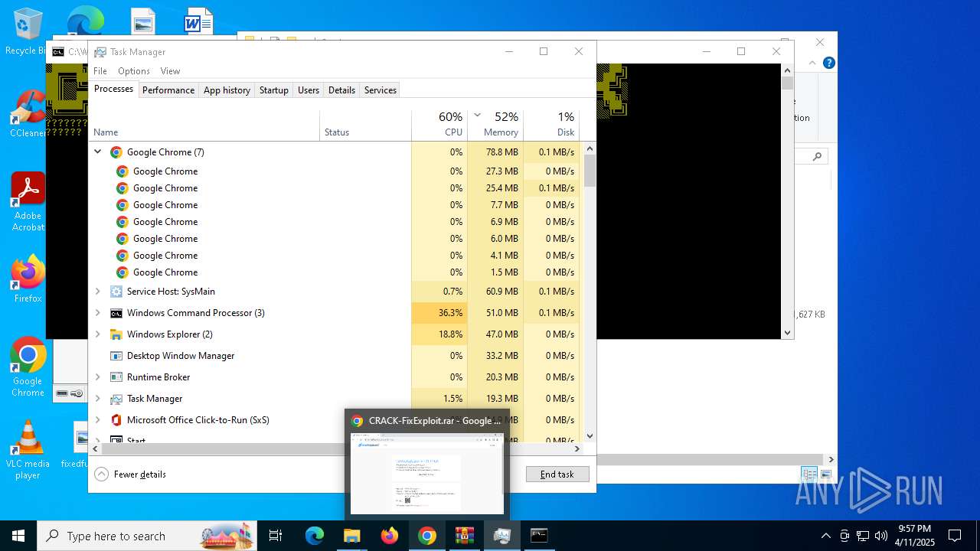Viewport: 980px width, 551px height.
Task: Open File Explorer from the taskbar
Action: point(351,536)
